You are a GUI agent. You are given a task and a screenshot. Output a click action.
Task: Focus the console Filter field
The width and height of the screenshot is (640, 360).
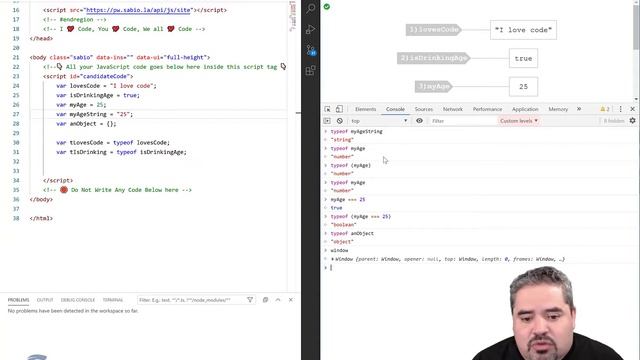463,121
